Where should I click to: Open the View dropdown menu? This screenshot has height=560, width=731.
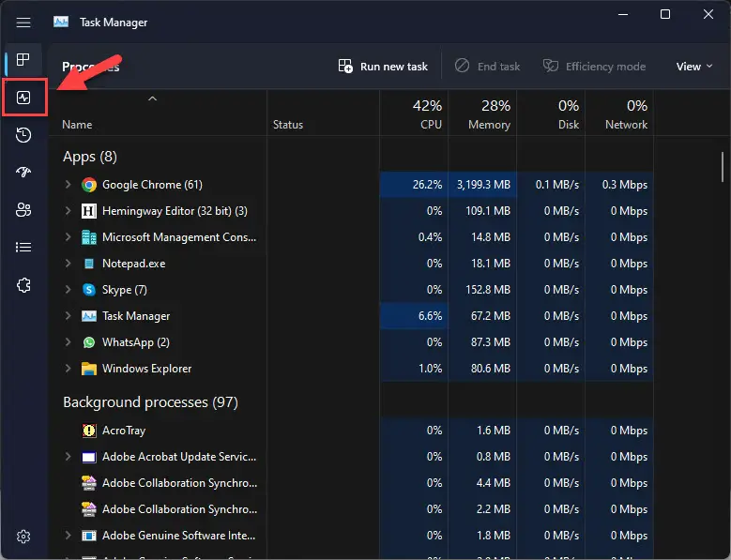tap(694, 67)
